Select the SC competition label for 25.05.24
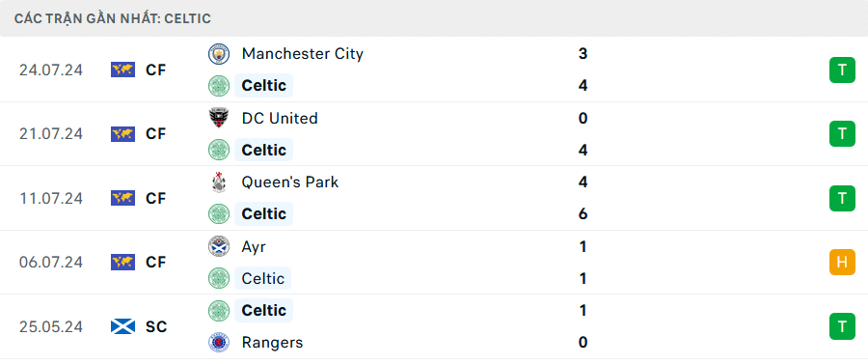 click(x=156, y=327)
